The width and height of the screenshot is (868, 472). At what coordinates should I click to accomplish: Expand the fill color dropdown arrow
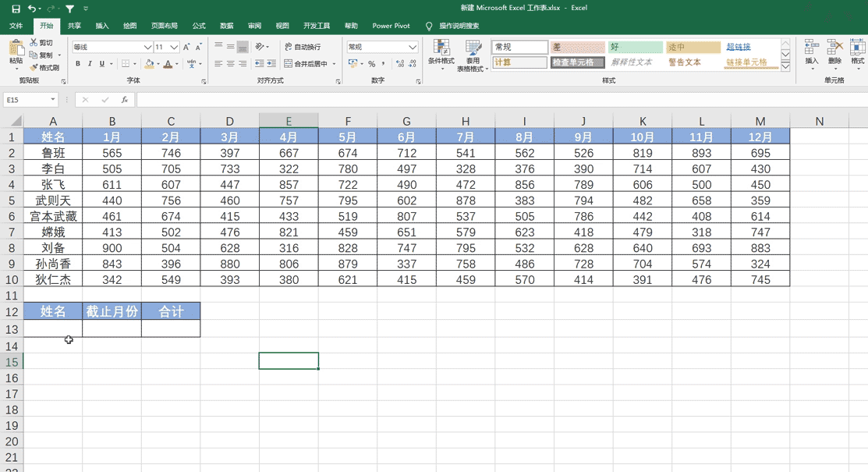coord(158,63)
